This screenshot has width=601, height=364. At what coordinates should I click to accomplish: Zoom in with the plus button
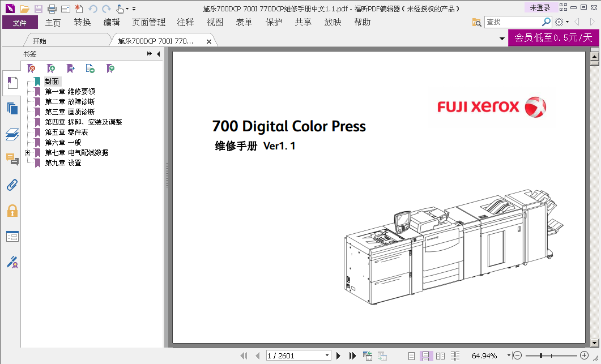(584, 356)
